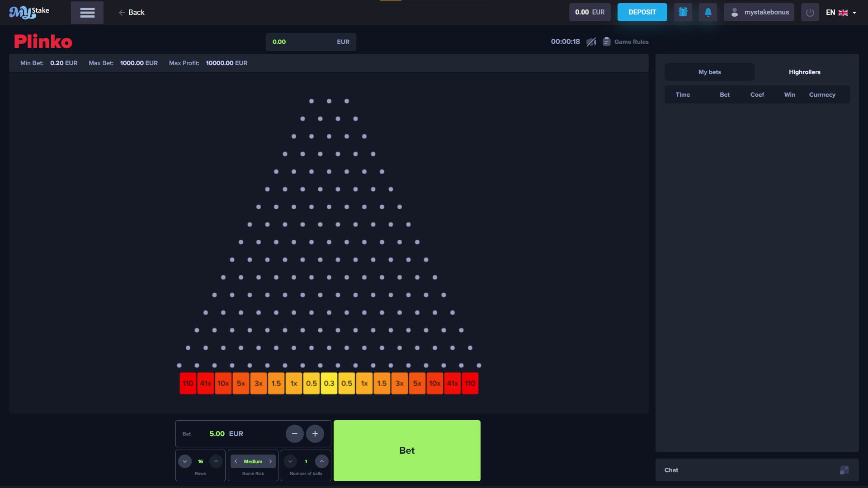Click the power logout icon
This screenshot has height=488, width=868.
coord(810,12)
